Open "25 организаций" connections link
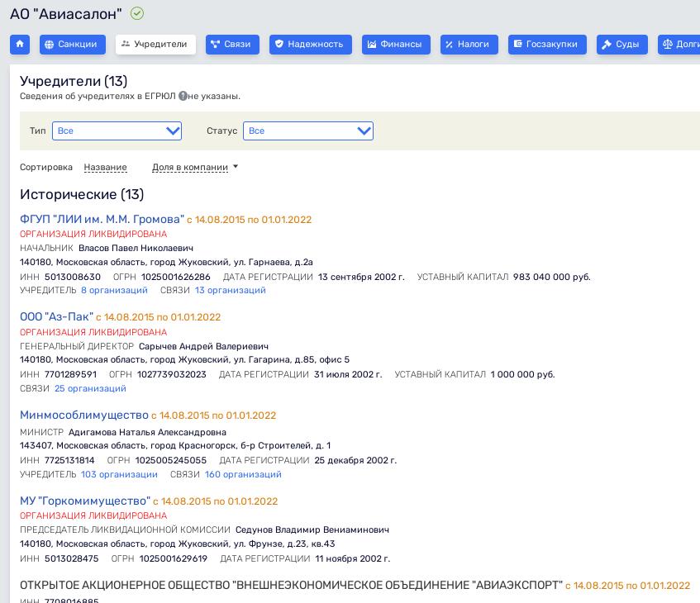The height and width of the screenshot is (603, 700). (90, 388)
